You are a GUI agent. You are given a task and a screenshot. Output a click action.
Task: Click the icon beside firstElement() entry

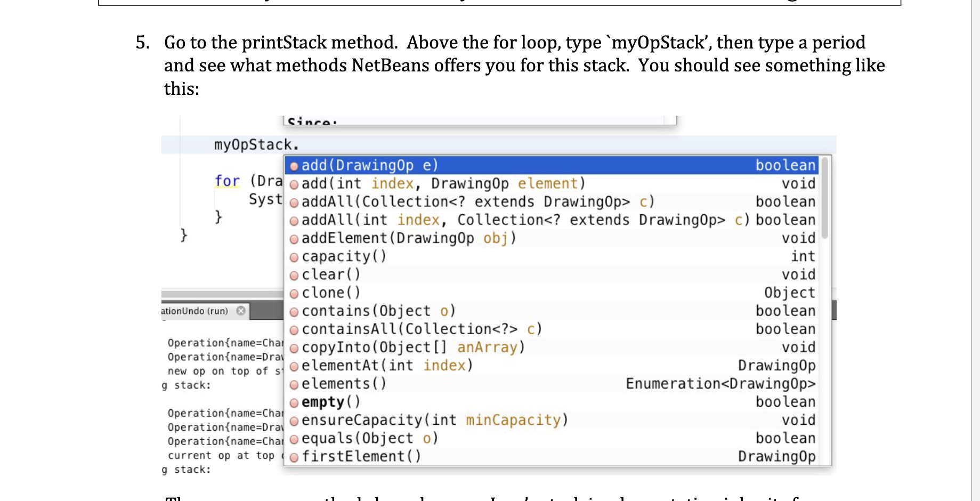tap(294, 456)
